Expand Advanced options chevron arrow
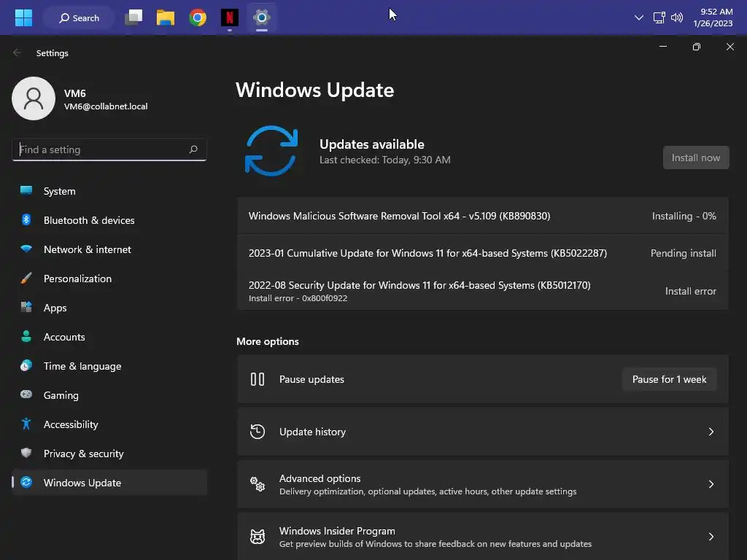Image resolution: width=747 pixels, height=560 pixels. point(711,484)
